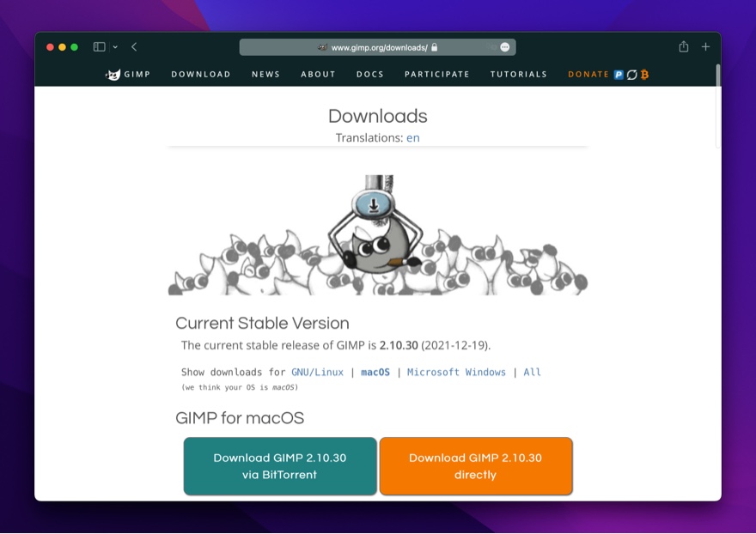Select the 'en' translation link

(x=412, y=138)
